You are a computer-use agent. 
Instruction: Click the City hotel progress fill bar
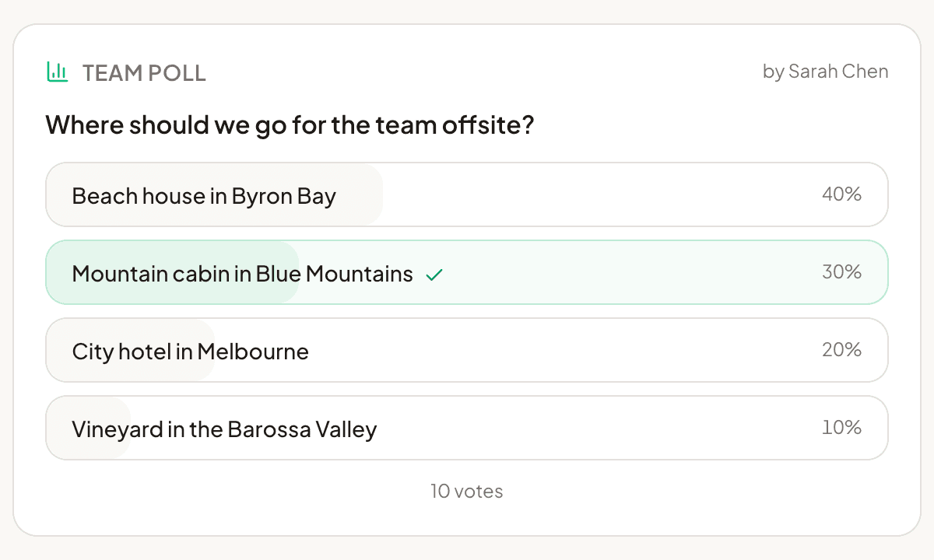coord(128,351)
